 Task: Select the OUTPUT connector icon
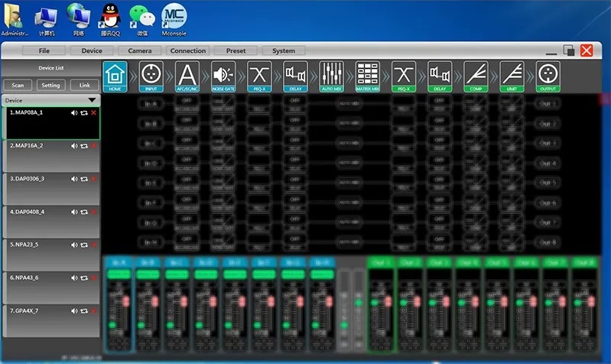[x=548, y=76]
